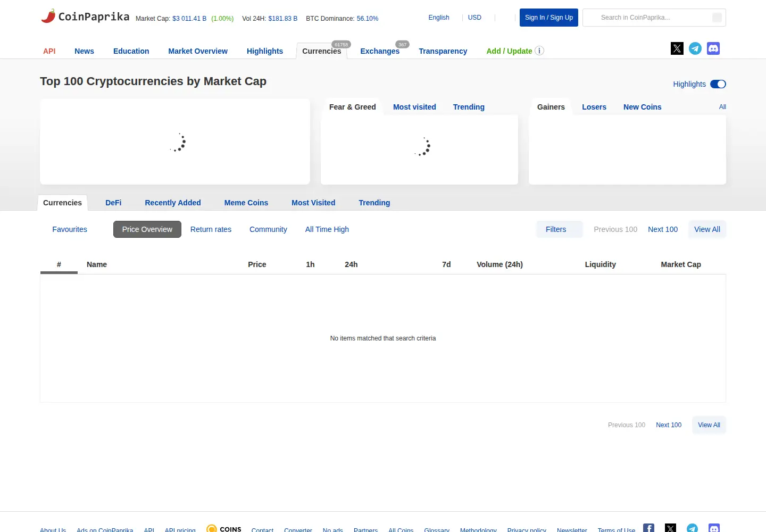Click View All below the table
Screen dimensions: 766x532
pos(709,425)
